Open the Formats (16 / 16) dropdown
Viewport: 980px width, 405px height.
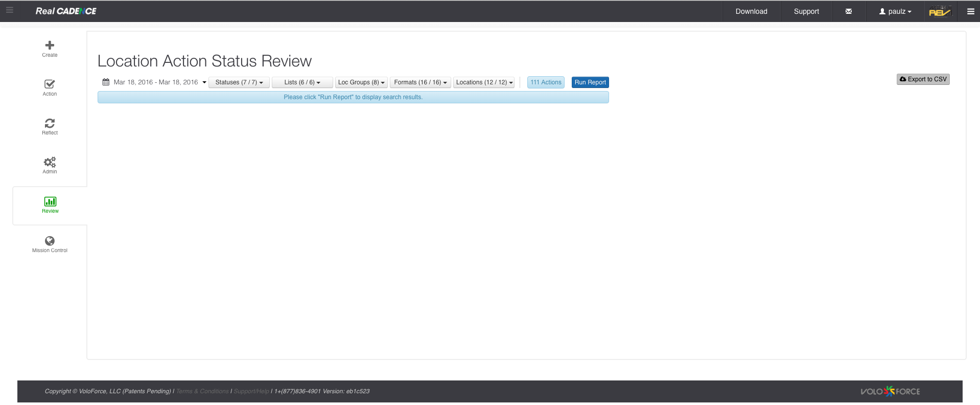coord(420,82)
